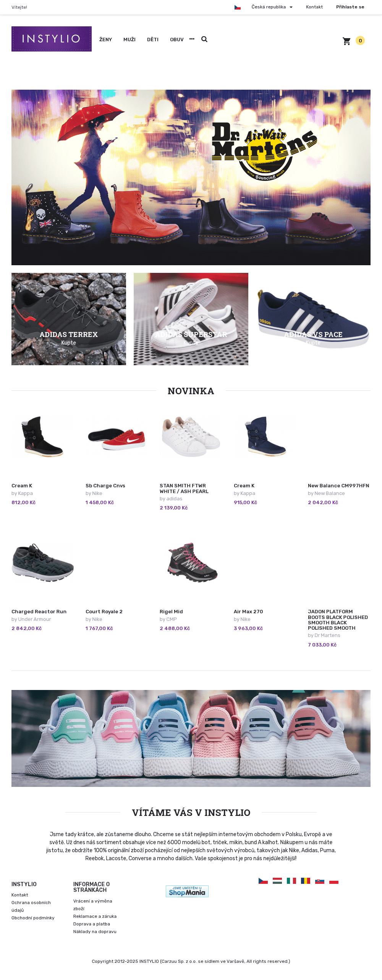Select the Hungarian flag in footer

[277, 881]
